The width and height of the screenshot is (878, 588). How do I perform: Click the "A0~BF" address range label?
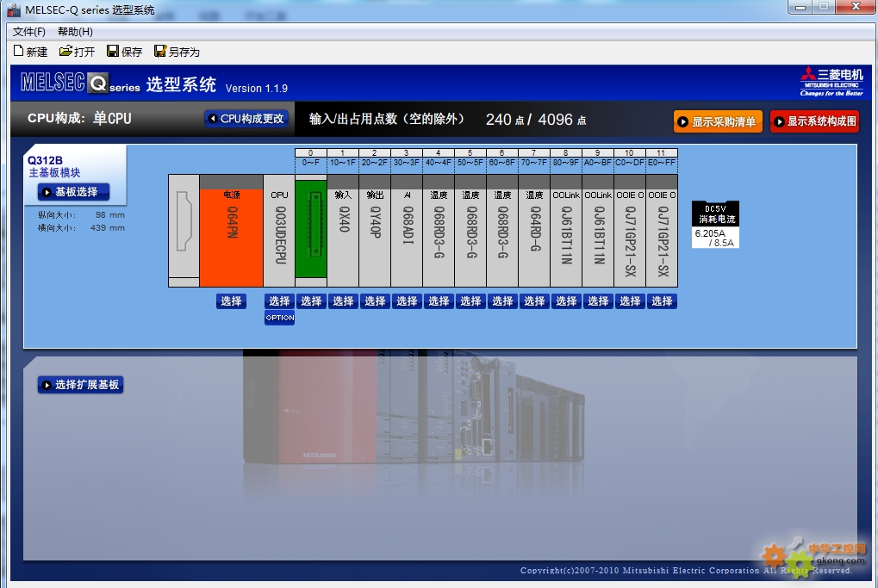598,162
